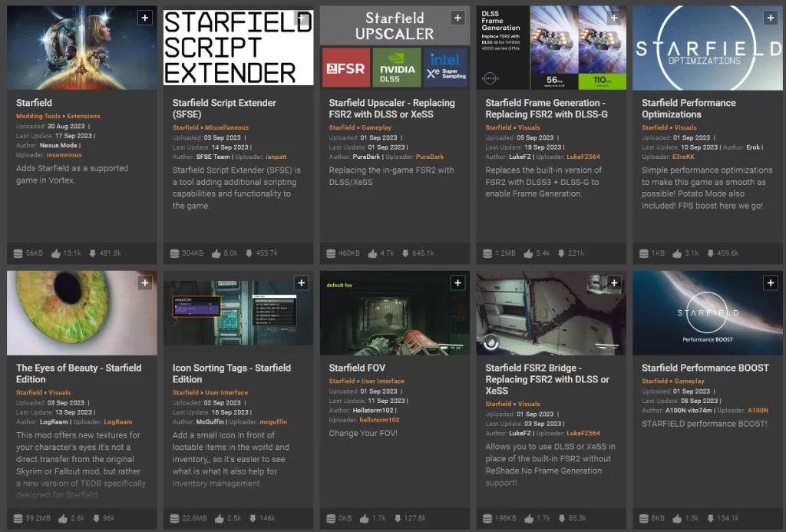Open the Starfield Script Extender thumbnail
786x532 pixels.
pyautogui.click(x=238, y=48)
